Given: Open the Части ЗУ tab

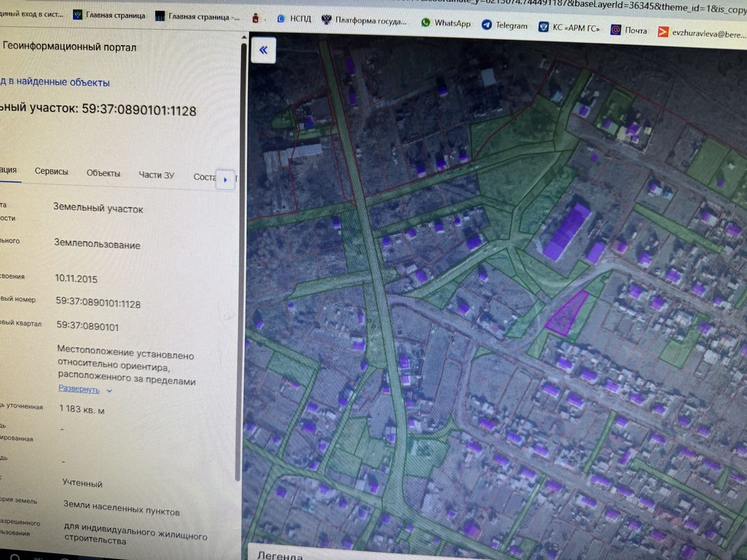Looking at the screenshot, I should (156, 175).
